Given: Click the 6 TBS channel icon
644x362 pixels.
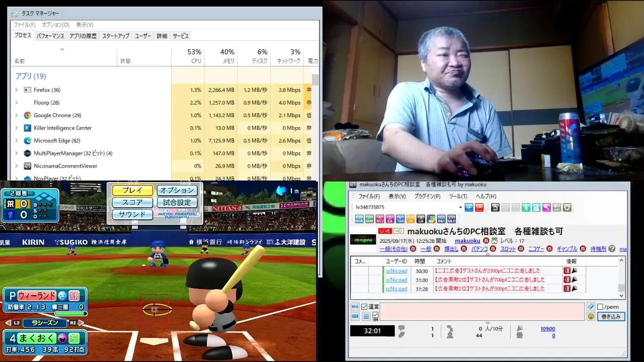Looking at the screenshot, I should tap(400, 219).
